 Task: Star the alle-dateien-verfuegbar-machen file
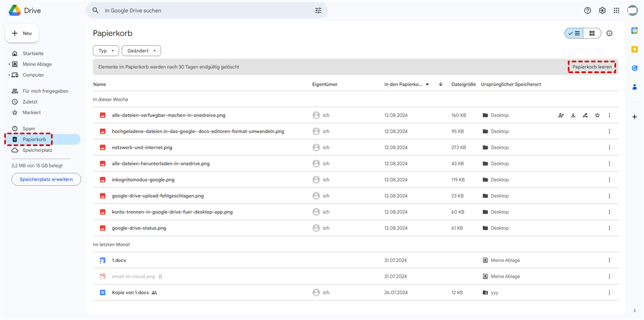tap(597, 115)
